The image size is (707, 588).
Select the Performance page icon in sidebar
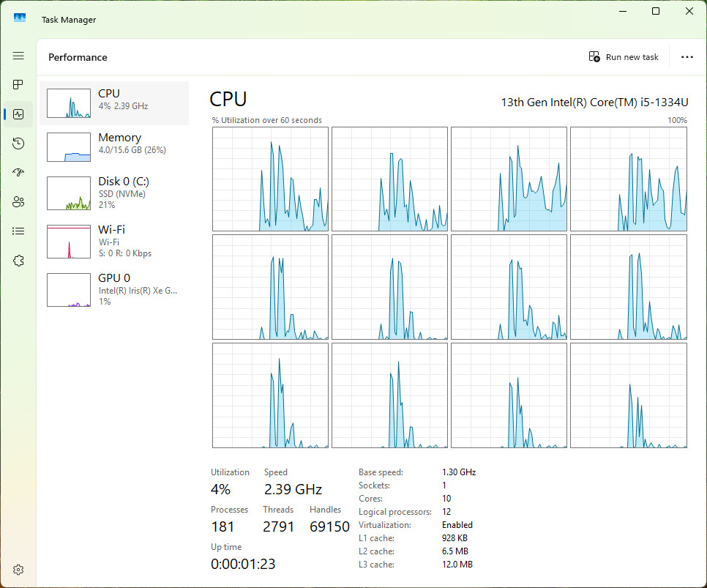18,114
